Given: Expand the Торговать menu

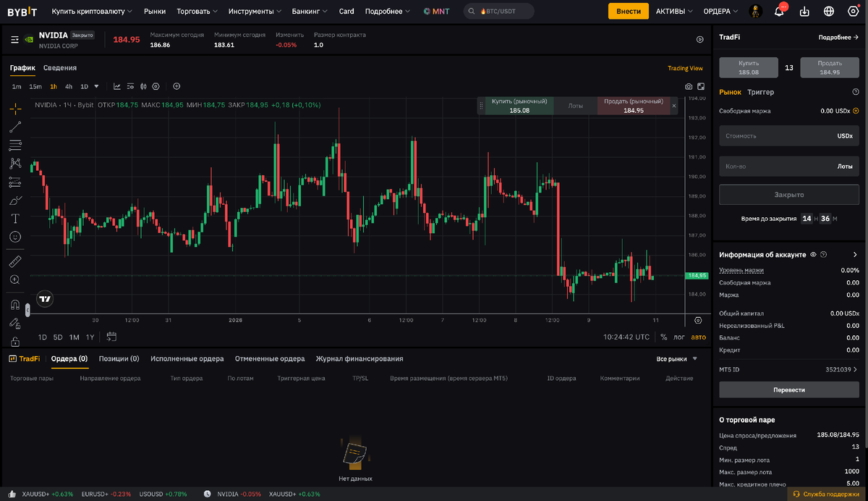Looking at the screenshot, I should [197, 12].
